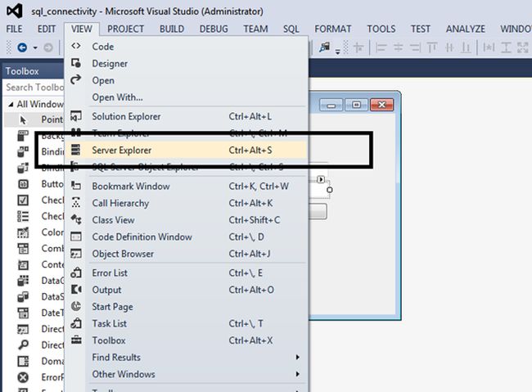The height and width of the screenshot is (392, 532).
Task: Click the Align Lefts toolbar icon
Action: point(381,47)
